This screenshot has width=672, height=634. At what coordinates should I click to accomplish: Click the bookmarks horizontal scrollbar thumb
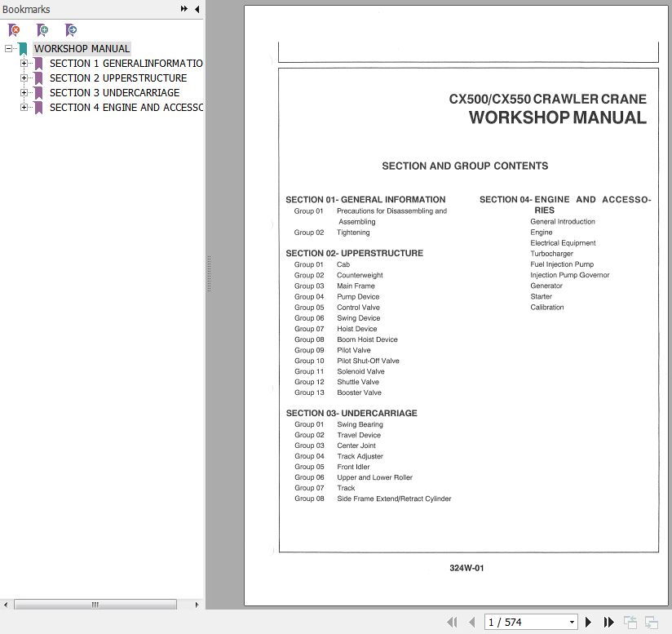(x=95, y=605)
